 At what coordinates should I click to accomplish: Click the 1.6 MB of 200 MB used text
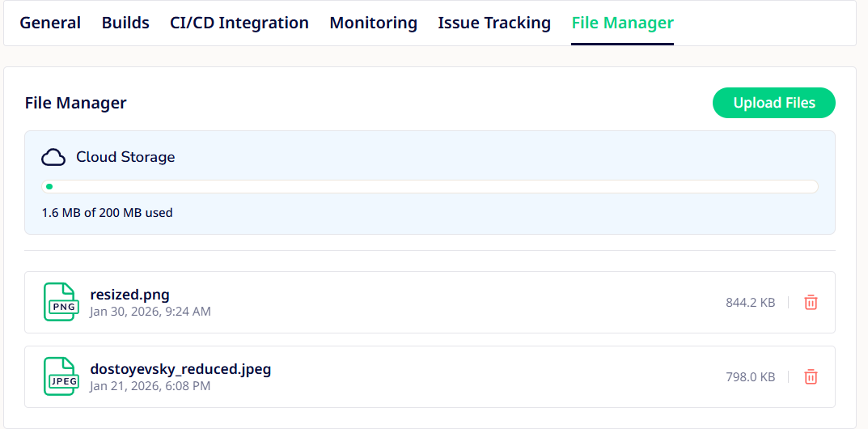point(107,213)
